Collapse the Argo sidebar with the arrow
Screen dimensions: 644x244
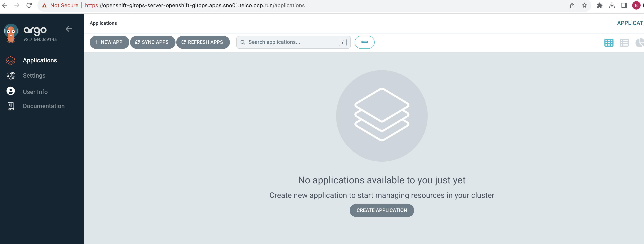[69, 29]
